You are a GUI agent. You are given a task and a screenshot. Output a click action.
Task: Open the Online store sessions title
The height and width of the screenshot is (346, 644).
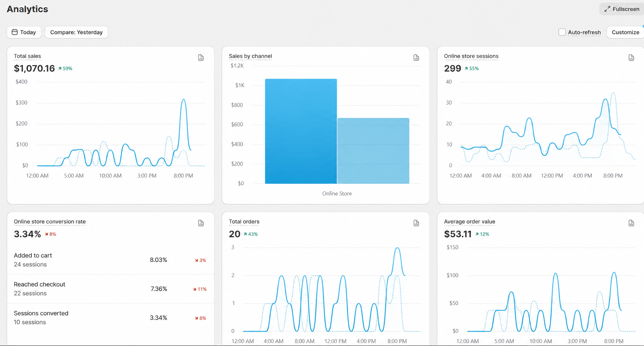[471, 56]
